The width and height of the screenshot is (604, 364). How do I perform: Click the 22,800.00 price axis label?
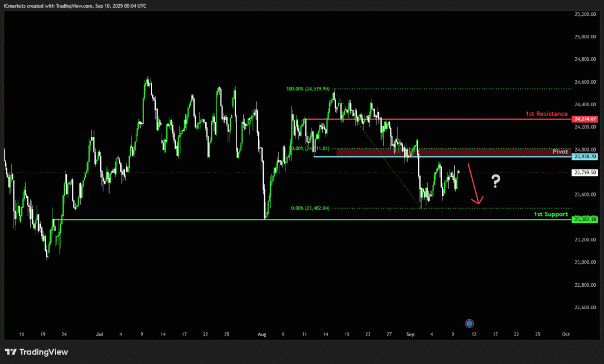click(585, 285)
